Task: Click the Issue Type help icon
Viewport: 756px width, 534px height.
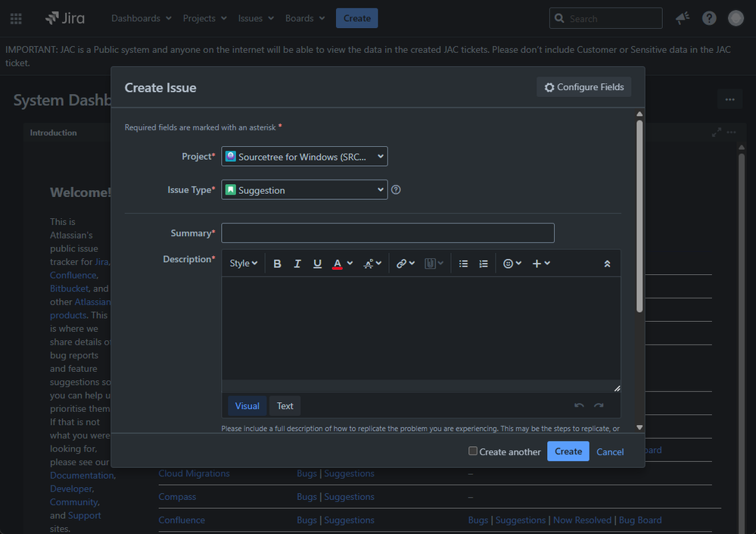Action: pos(396,189)
